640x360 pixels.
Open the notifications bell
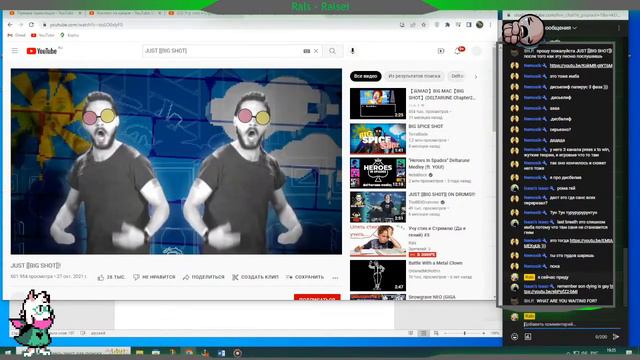point(458,51)
